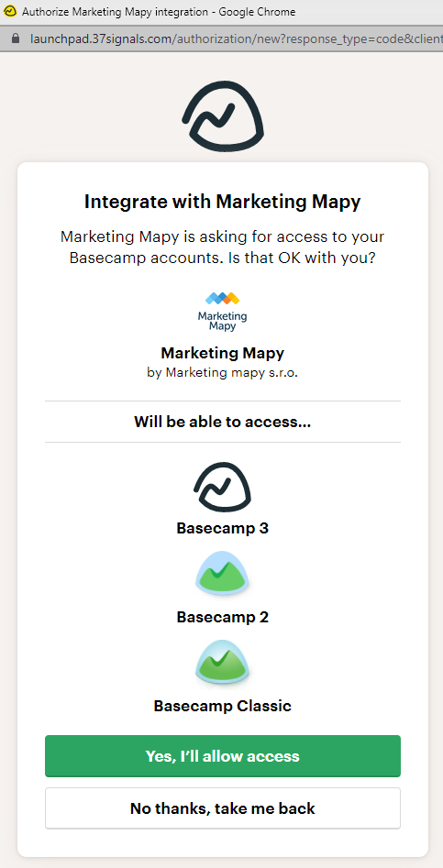Click the "Basecamp Classic" label

pyautogui.click(x=223, y=706)
